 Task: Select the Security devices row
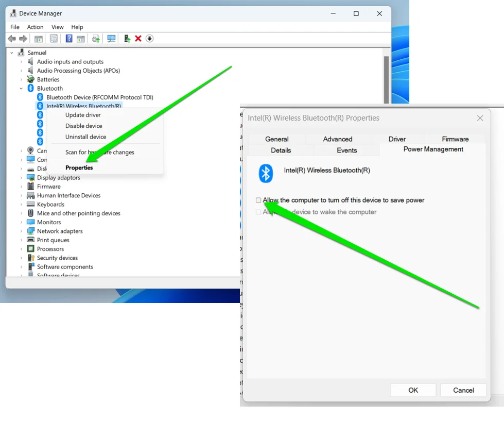coord(53,258)
